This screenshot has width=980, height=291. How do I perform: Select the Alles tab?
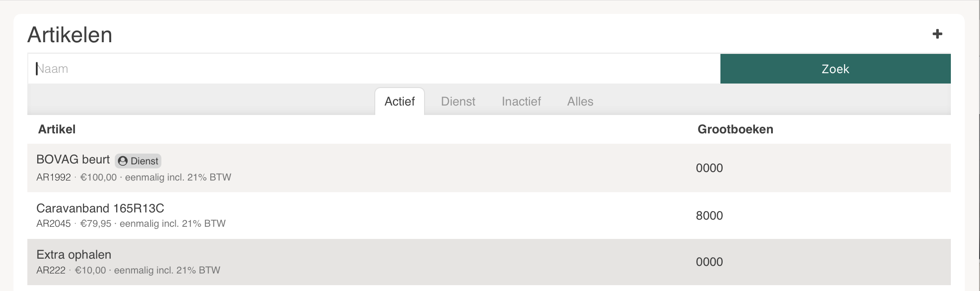(580, 101)
